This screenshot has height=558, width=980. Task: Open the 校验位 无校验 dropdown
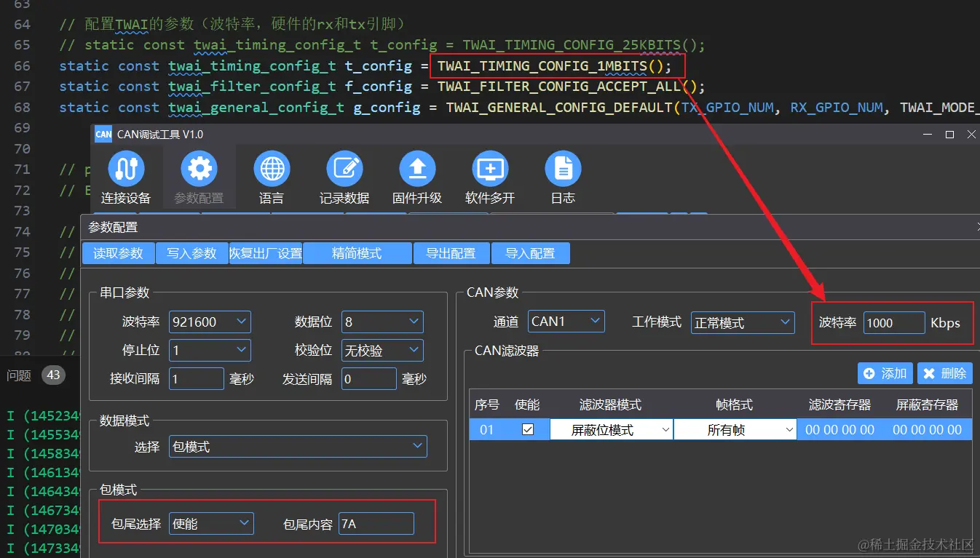pyautogui.click(x=382, y=350)
